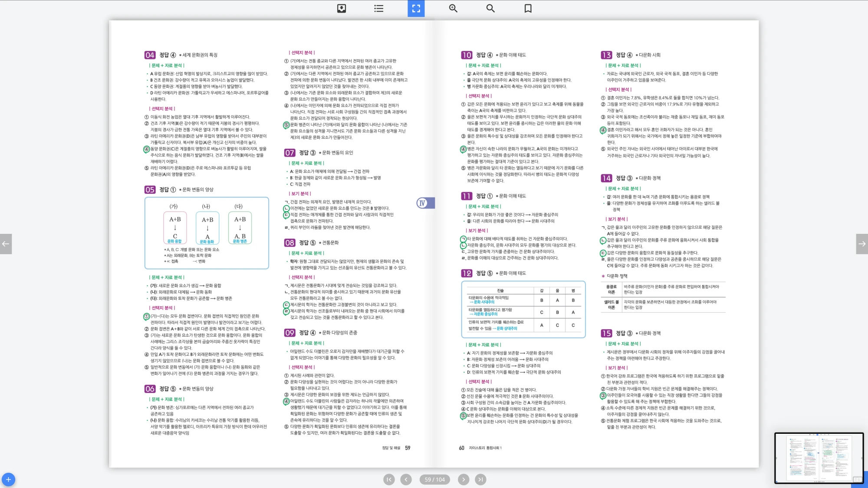
Task: Click the 59 / 104 page indicator
Action: (x=434, y=479)
